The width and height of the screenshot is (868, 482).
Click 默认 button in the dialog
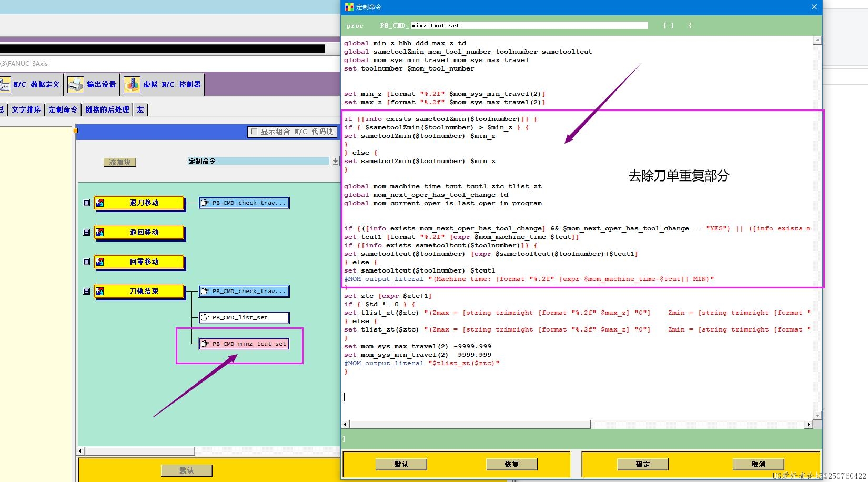point(401,464)
